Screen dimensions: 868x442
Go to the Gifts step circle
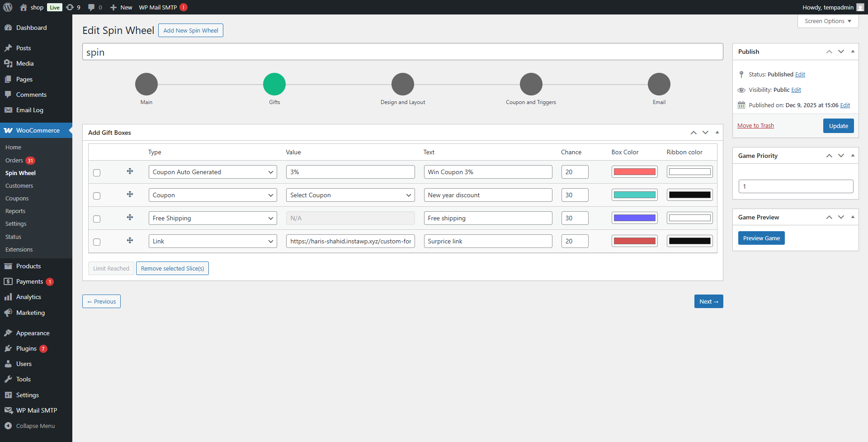click(274, 84)
